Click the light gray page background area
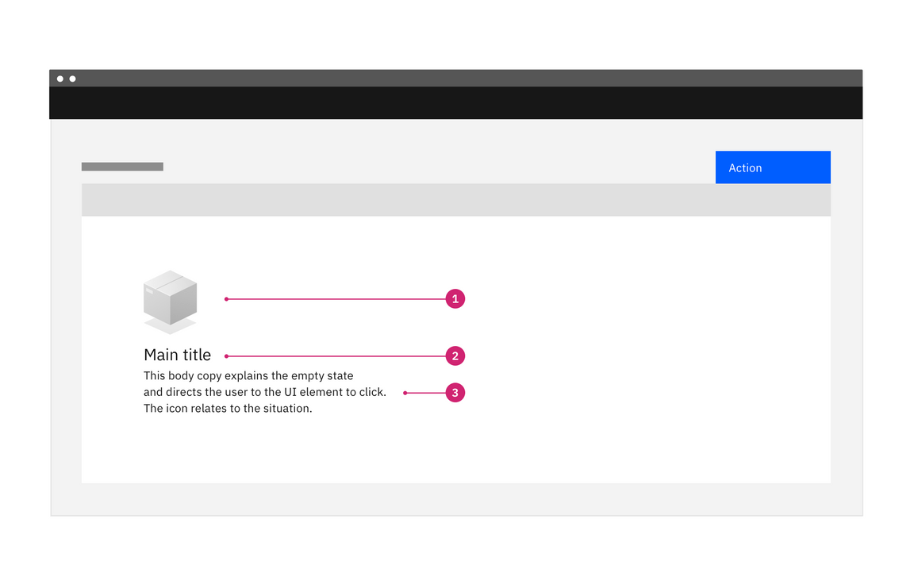This screenshot has height=588, width=914. click(x=456, y=500)
